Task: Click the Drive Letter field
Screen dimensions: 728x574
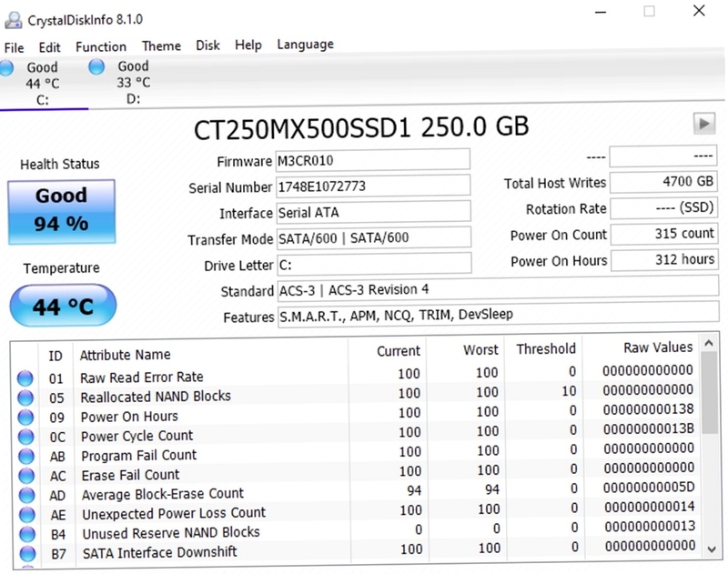Action: point(374,264)
